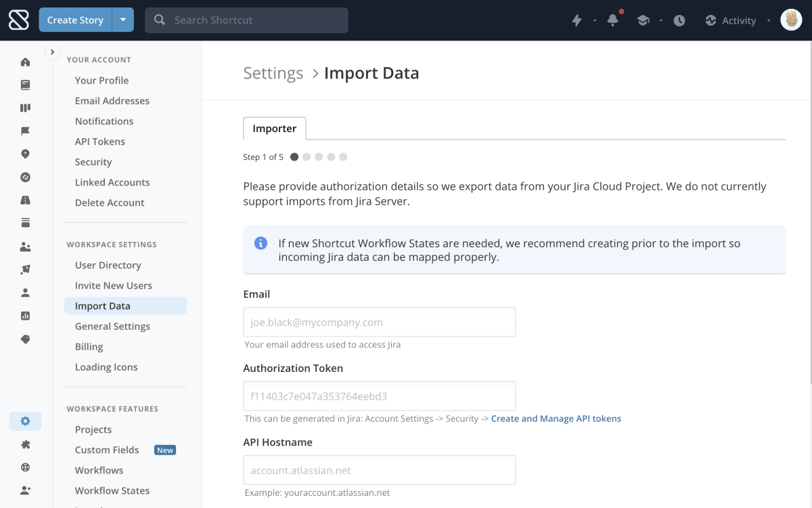
Task: Follow the Create and Manage API tokens link
Action: tap(556, 419)
